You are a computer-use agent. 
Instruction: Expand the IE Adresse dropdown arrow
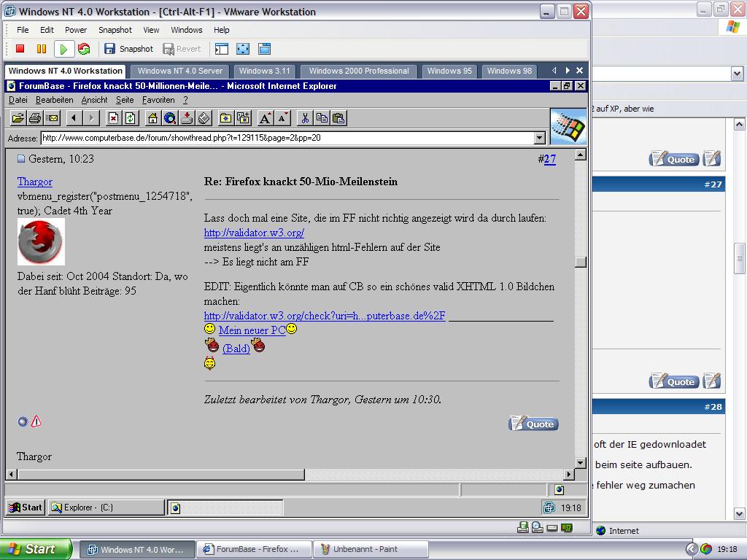click(539, 138)
